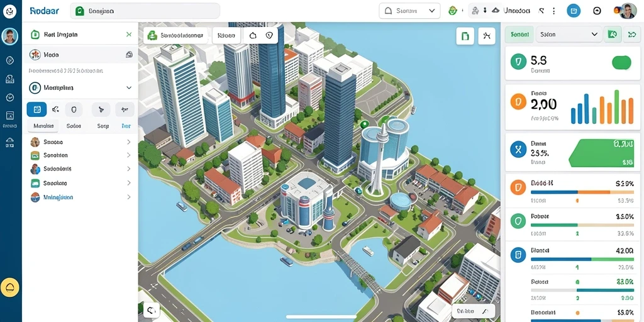
Task: Click the clock icon in the left sidebar
Action: tap(10, 97)
